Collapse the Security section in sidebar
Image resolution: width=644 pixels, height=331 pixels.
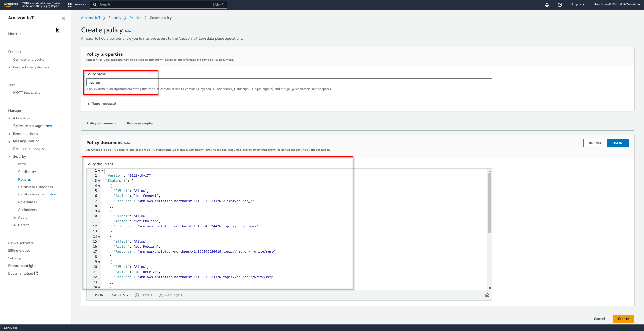10,156
